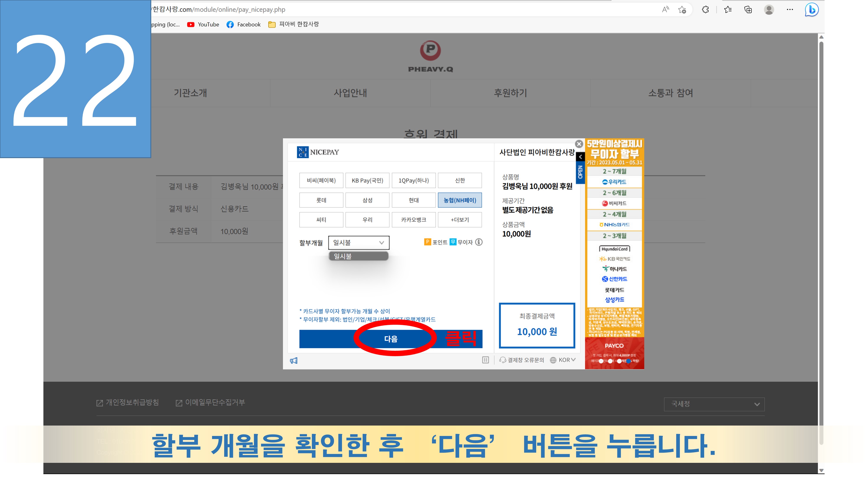Viewport: 868px width, 488px height.
Task: Expand the 할부개월 installment dropdown
Action: [358, 242]
